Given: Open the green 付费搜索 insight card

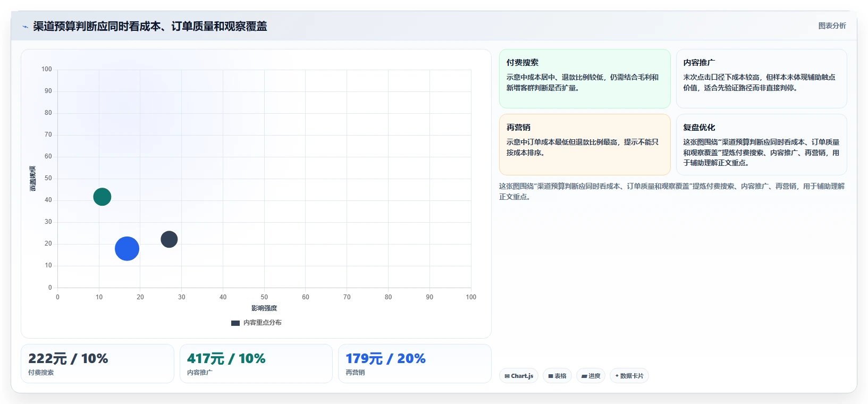Looking at the screenshot, I should 585,79.
